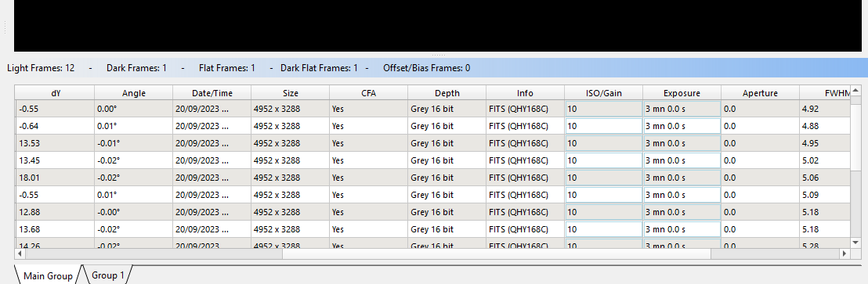868x284 pixels.
Task: Click the splitter handle dots below preview
Action: click(439, 55)
